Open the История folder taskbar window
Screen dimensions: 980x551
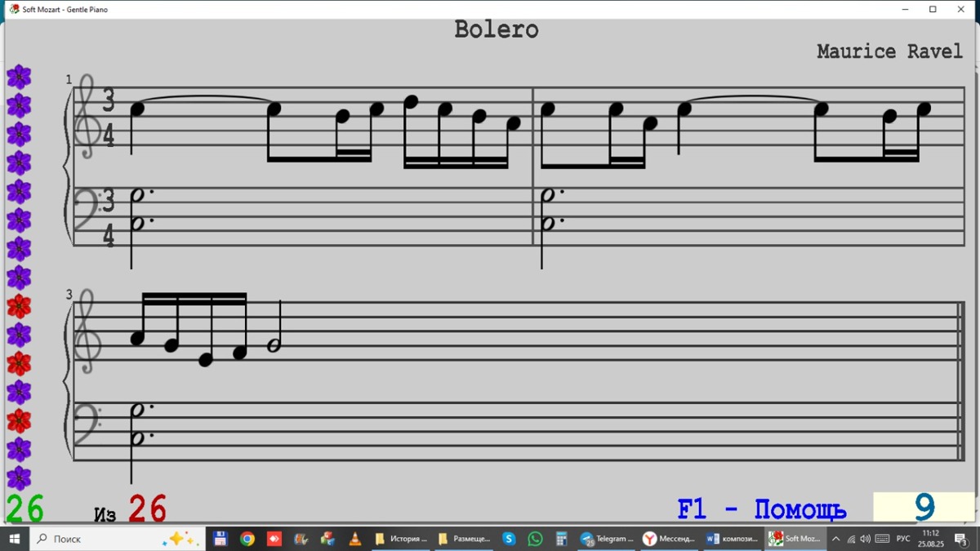point(401,539)
